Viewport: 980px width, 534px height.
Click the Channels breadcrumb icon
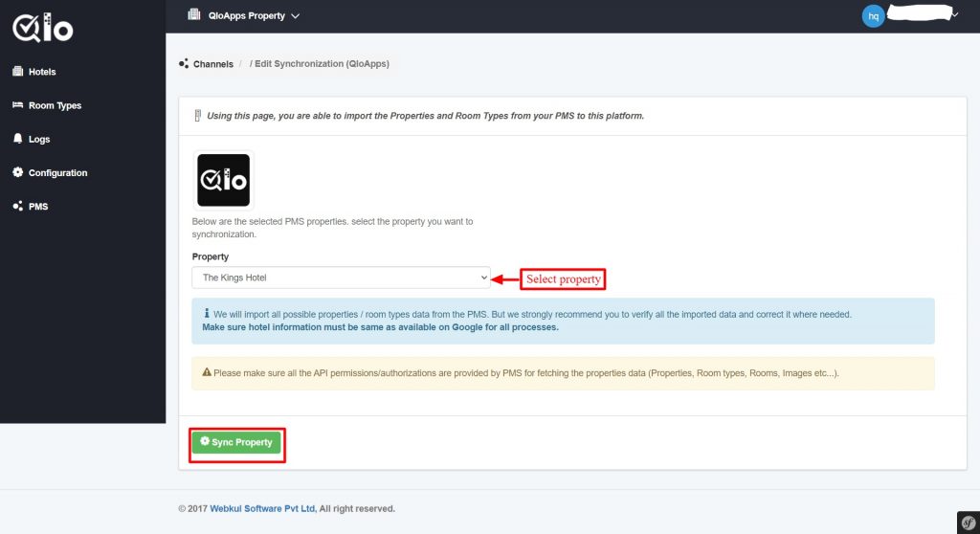184,64
